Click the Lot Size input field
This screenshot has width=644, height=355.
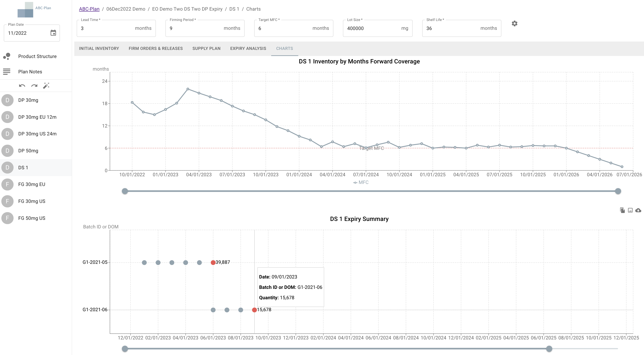pyautogui.click(x=373, y=28)
